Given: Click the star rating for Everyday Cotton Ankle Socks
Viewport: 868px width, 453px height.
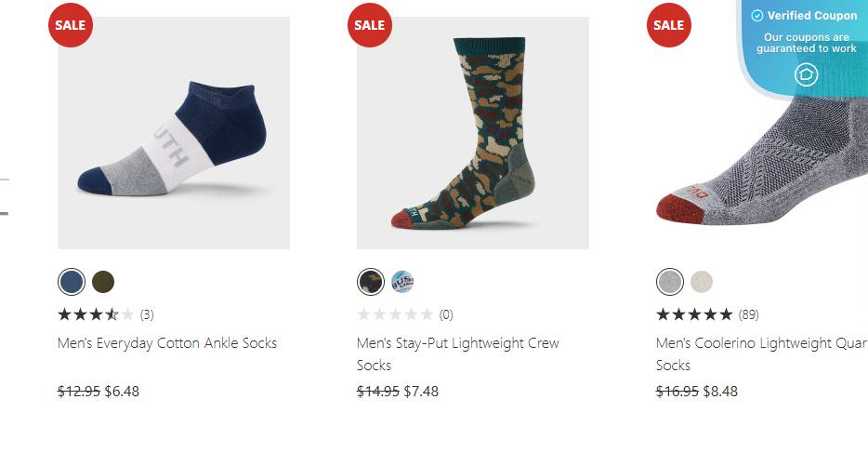Looking at the screenshot, I should pyautogui.click(x=96, y=314).
